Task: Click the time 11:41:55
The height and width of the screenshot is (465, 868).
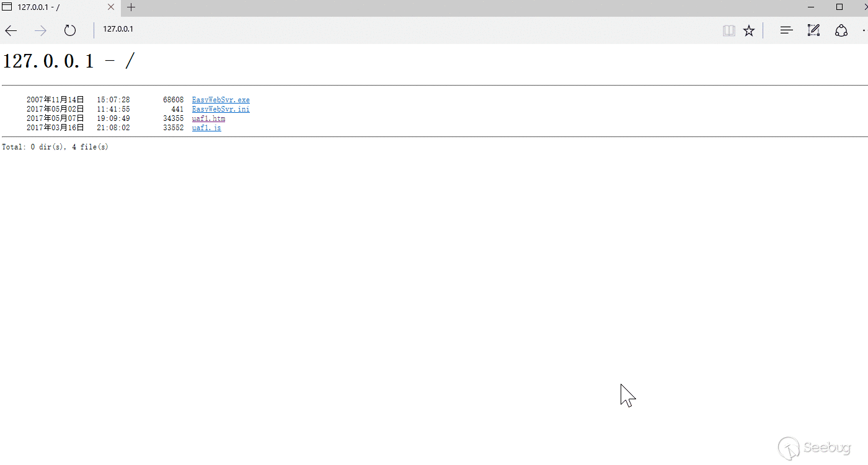Action: coord(113,109)
